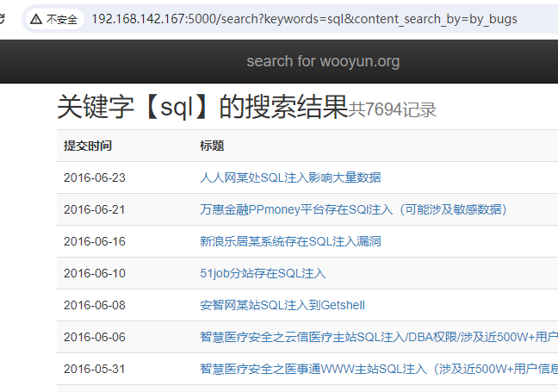
Task: Open the 人人网某处SQL注入影响大量数据 link
Action: point(290,177)
